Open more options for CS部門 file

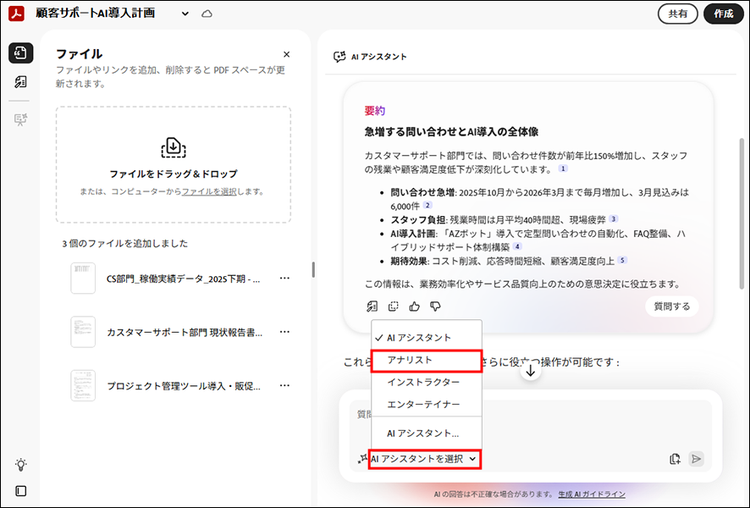coord(285,278)
